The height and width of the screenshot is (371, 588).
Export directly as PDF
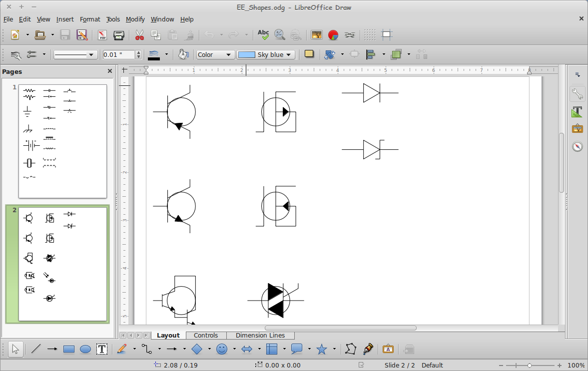[x=102, y=35]
